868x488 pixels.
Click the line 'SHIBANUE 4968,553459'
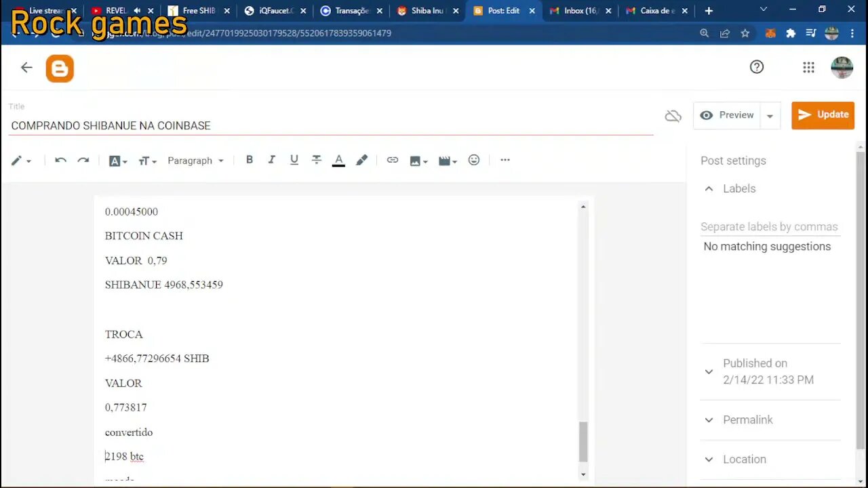click(x=163, y=285)
